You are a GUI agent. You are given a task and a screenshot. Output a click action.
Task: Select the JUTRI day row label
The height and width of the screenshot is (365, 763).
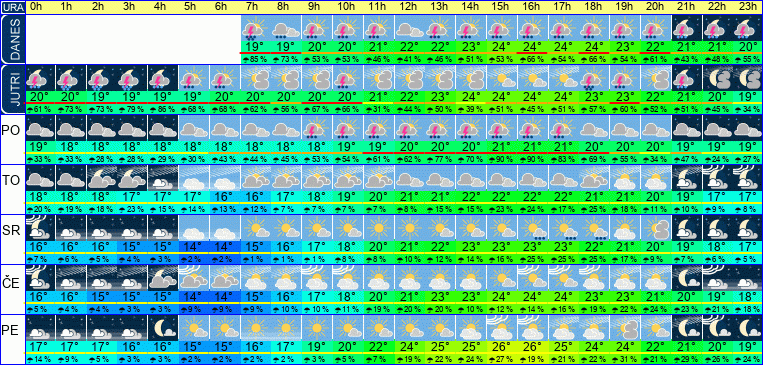coord(12,89)
